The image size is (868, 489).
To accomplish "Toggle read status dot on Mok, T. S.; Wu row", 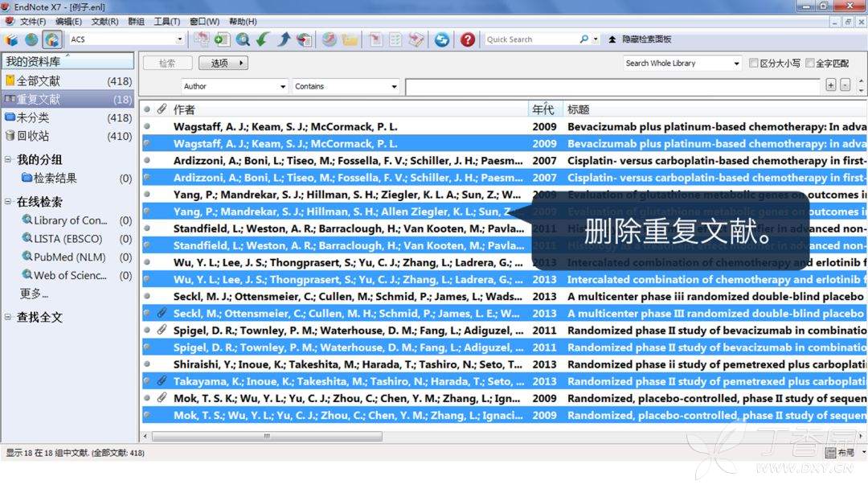I will (x=147, y=415).
